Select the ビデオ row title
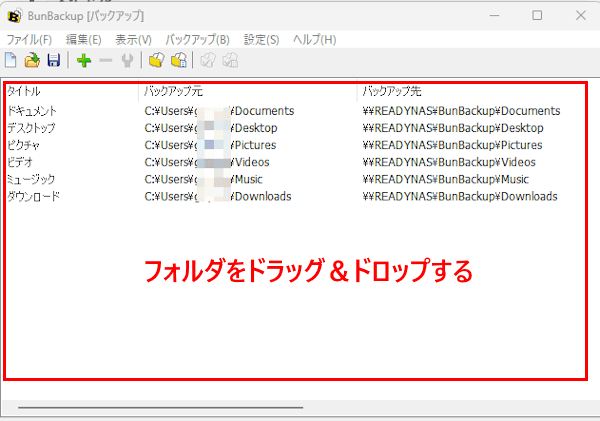The height and width of the screenshot is (421, 600). [x=20, y=162]
